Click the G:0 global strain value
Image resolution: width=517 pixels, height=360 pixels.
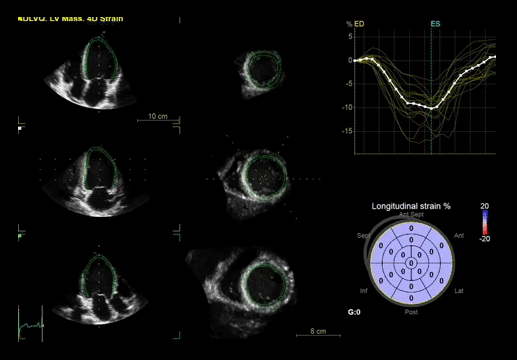pos(354,312)
